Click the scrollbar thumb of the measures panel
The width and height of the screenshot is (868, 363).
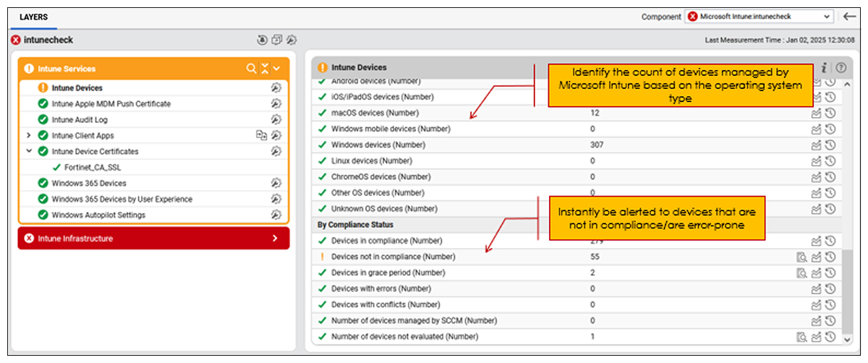point(848,290)
